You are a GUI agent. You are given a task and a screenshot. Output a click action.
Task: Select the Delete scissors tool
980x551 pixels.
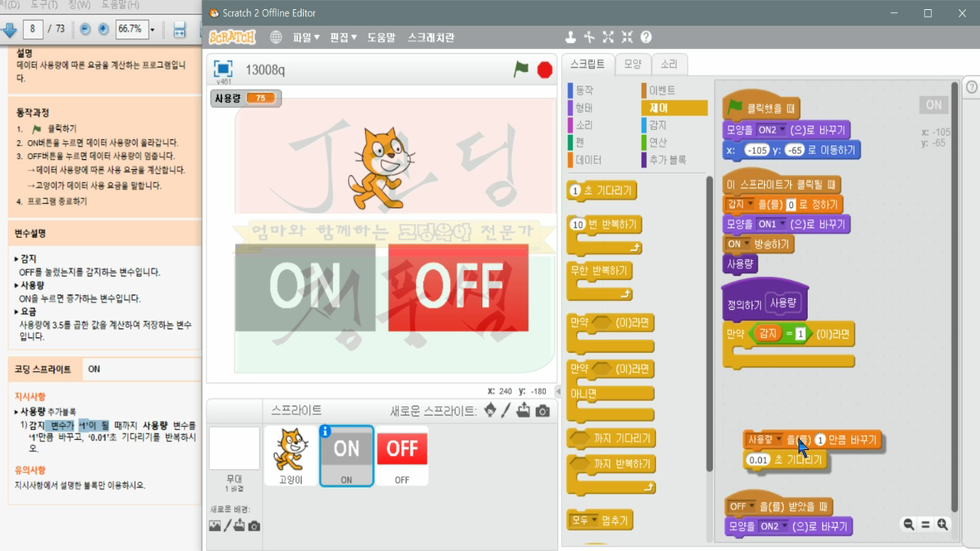tap(589, 37)
